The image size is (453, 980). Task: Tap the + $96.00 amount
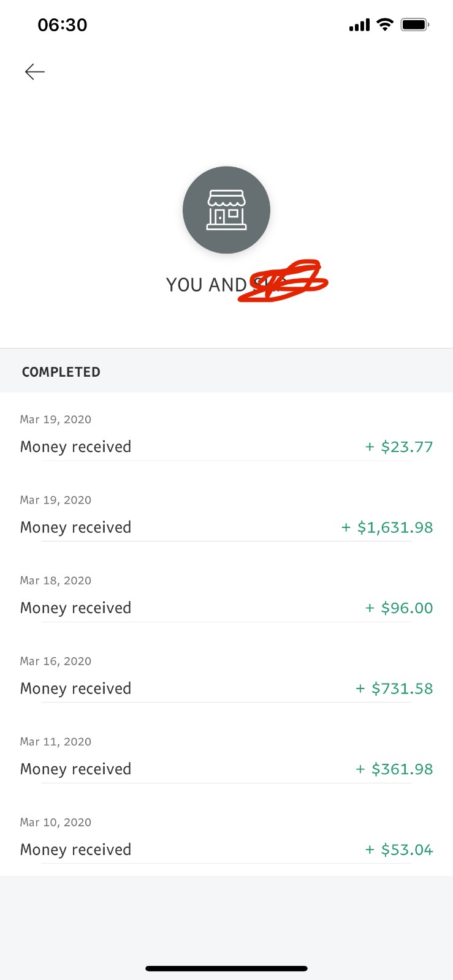399,608
